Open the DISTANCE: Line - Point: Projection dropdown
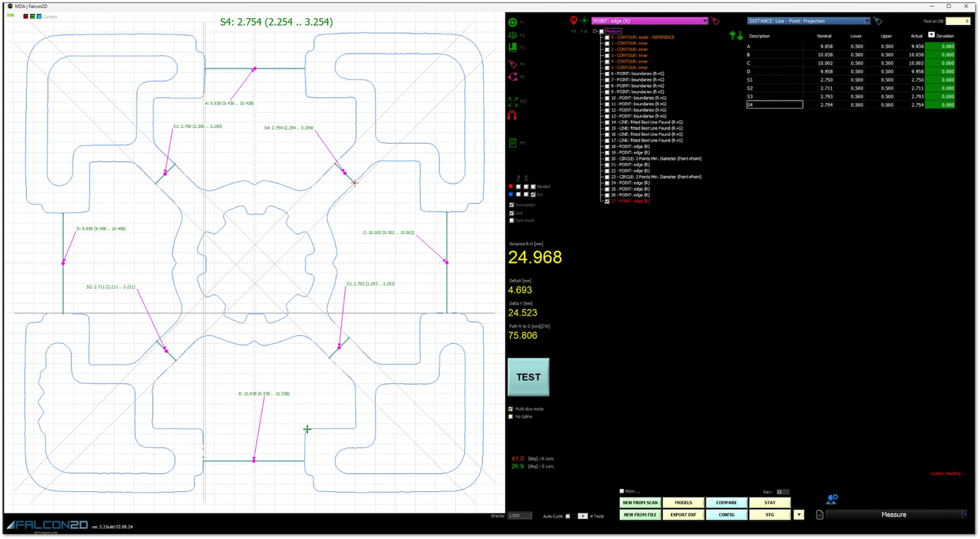The image size is (980, 539). tap(867, 21)
